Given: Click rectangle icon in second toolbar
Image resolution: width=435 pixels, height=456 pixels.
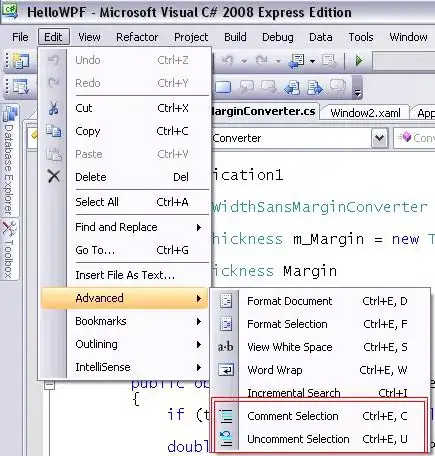Looking at the screenshot, I should pos(223,88).
